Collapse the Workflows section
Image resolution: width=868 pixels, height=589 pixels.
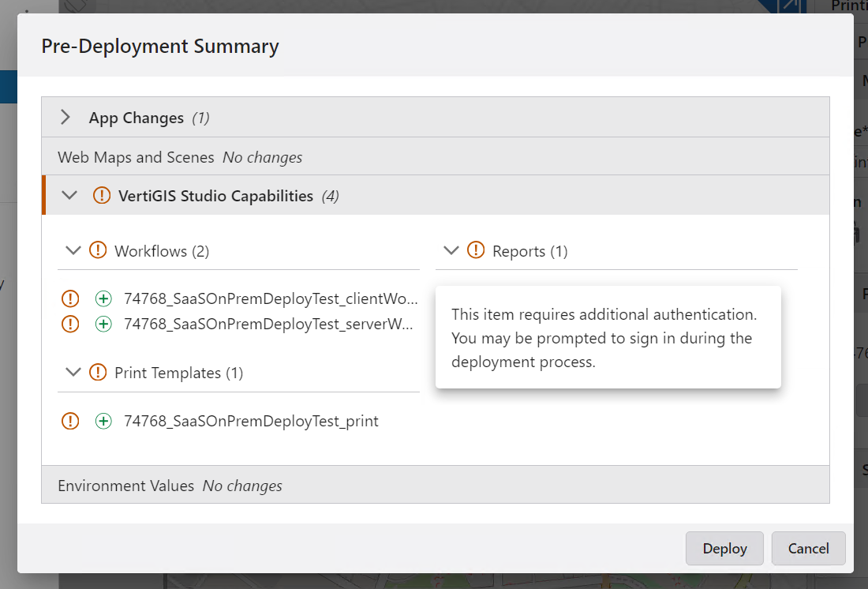(73, 250)
